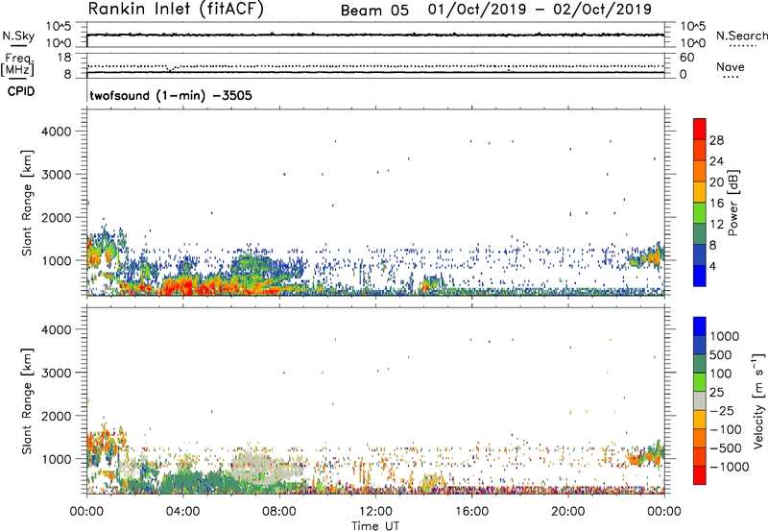The width and height of the screenshot is (768, 532).
Task: Click the Velocity colorbar's red bottom segment
Action: click(700, 475)
